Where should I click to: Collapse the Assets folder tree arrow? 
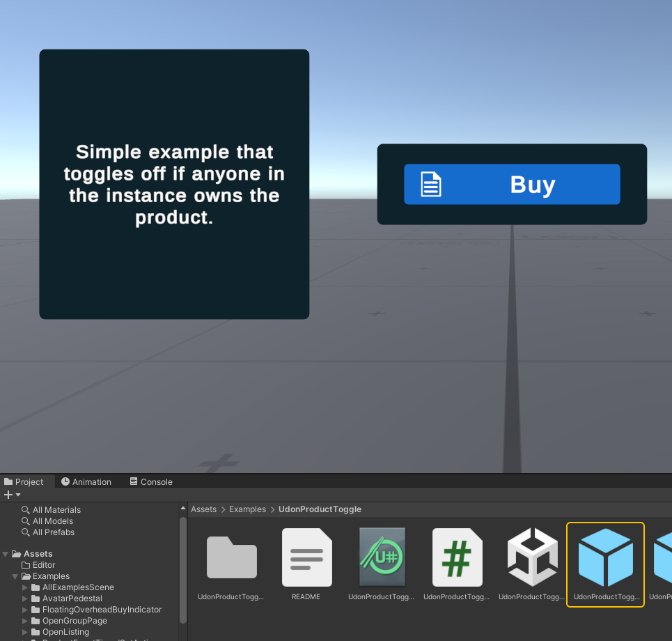[5, 554]
